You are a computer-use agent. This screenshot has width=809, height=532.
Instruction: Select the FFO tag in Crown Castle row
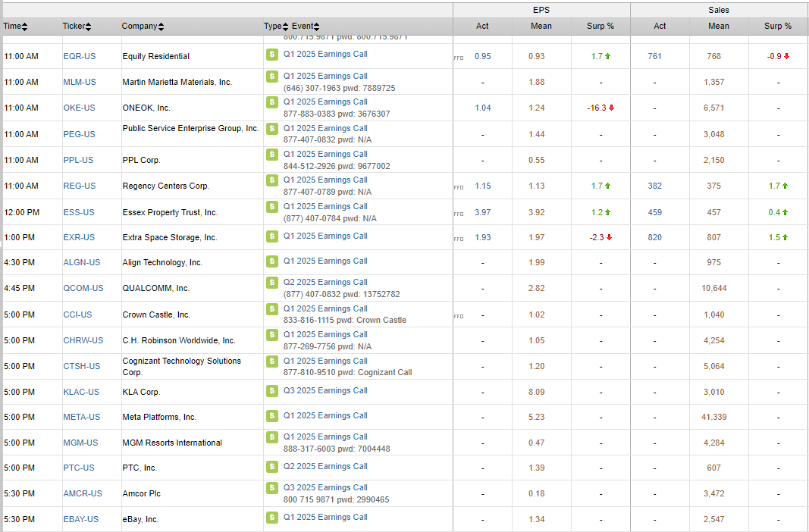[459, 316]
